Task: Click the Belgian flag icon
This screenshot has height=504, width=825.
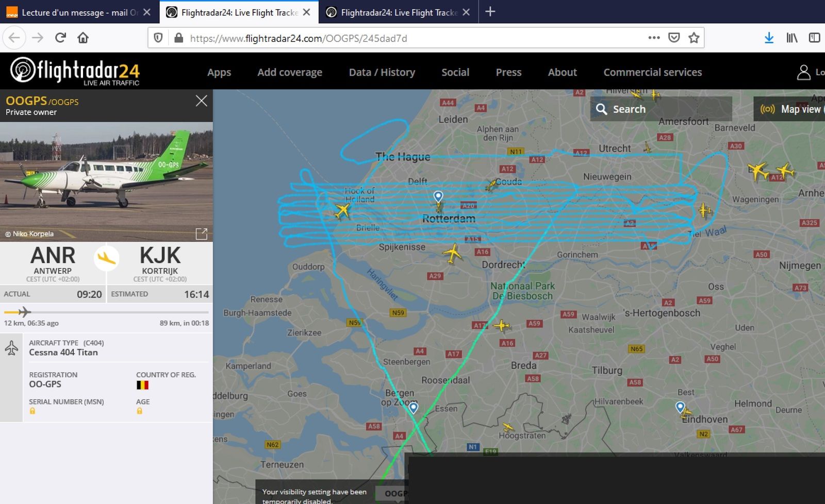Action: pos(142,385)
